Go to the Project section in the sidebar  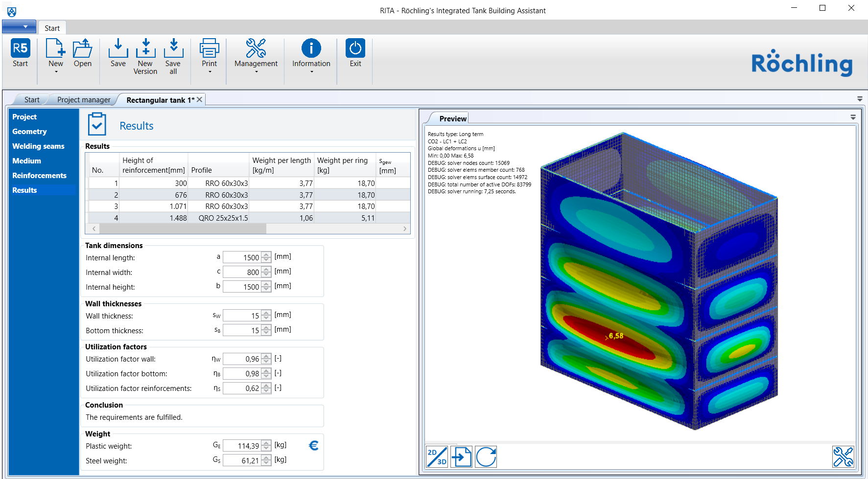coord(24,117)
